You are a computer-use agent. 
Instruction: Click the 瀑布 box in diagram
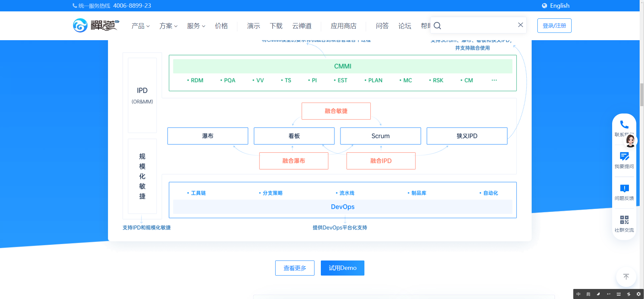point(208,136)
